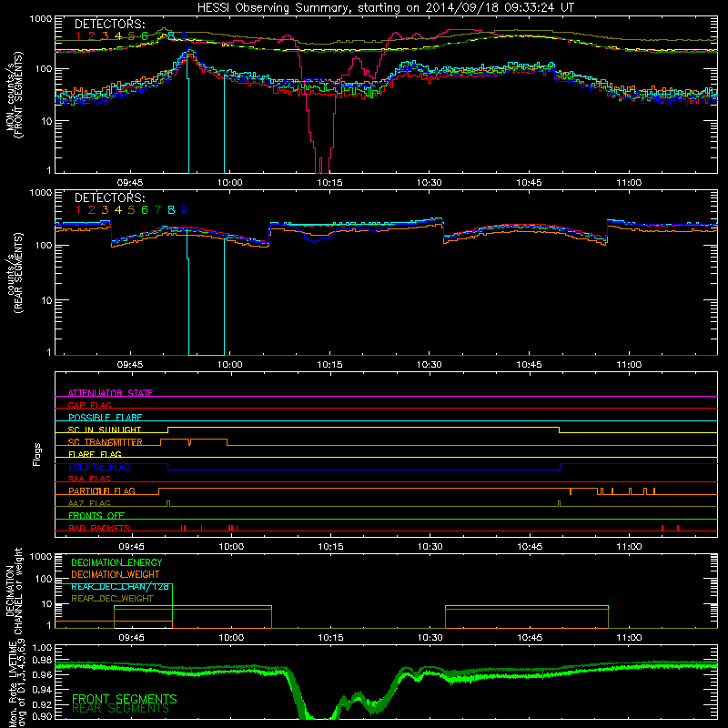Image resolution: width=728 pixels, height=728 pixels.
Task: Select detector 1 in front segments legend
Action: pyautogui.click(x=78, y=36)
